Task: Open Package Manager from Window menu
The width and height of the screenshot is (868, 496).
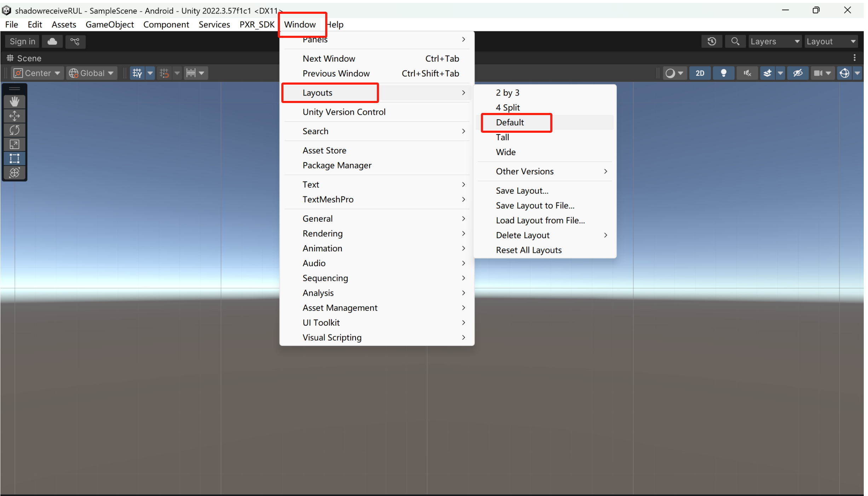Action: [337, 165]
